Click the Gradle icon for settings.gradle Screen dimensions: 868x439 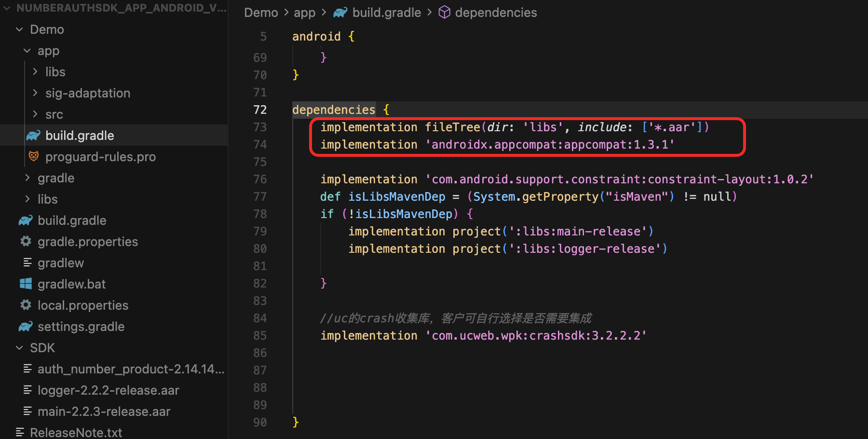click(26, 327)
